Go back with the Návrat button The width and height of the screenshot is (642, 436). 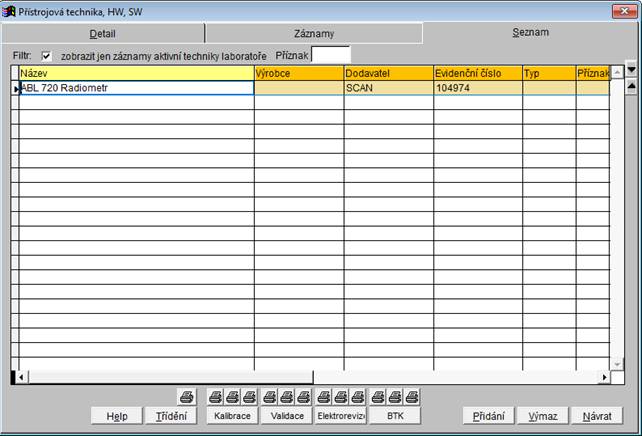597,416
